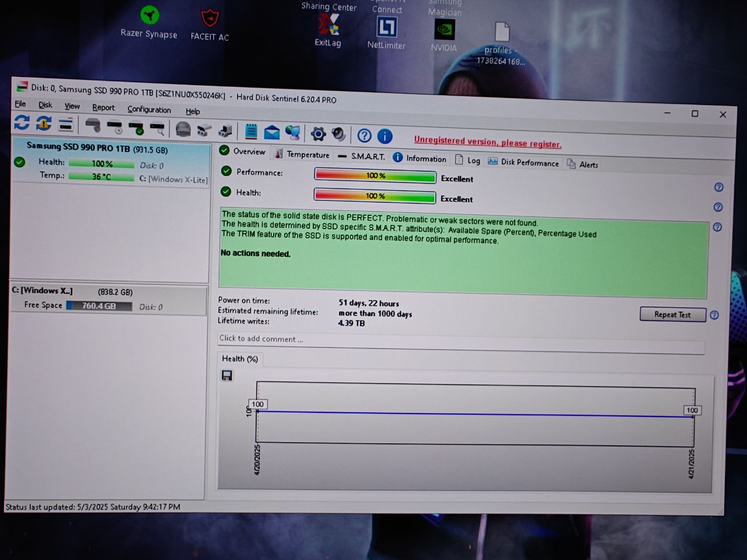Switch to the Disk Performance tab
The image size is (747, 560).
click(x=523, y=162)
